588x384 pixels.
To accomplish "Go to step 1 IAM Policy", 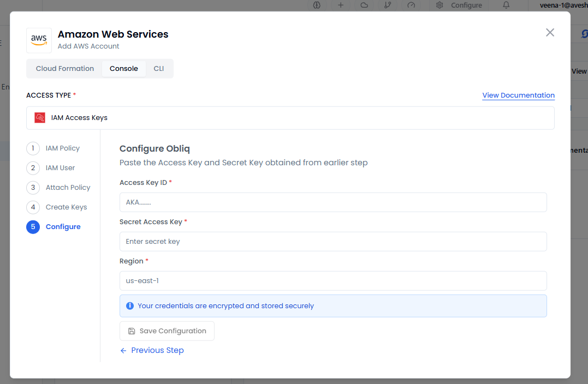I will [x=62, y=148].
